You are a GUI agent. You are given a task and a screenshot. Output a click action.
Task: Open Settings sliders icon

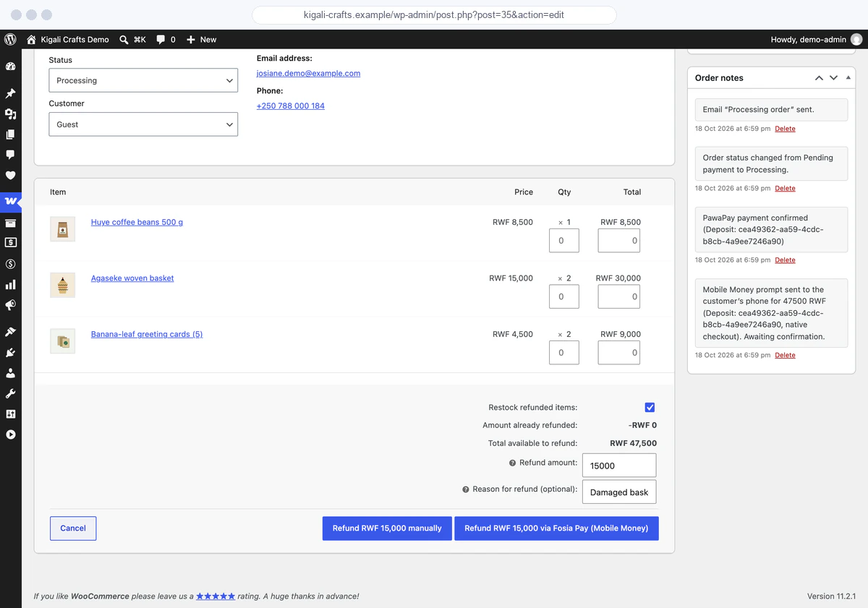pos(10,414)
